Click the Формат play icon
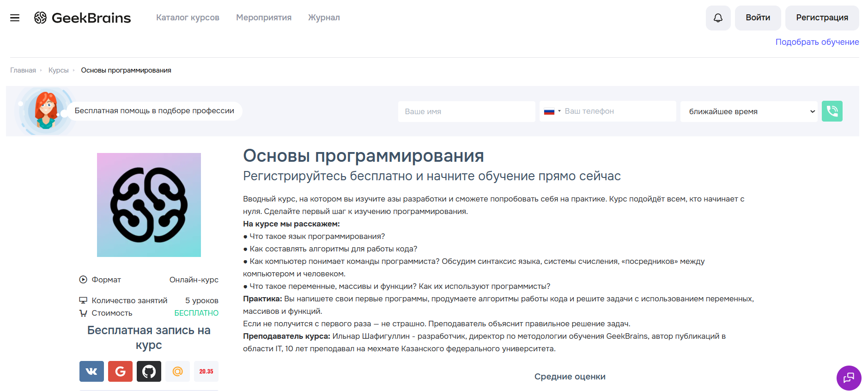Viewport: 868px width, 391px height. (83, 280)
